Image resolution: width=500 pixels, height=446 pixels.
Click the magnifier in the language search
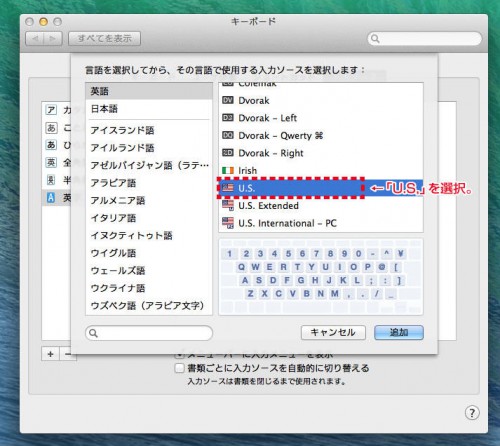[x=94, y=333]
